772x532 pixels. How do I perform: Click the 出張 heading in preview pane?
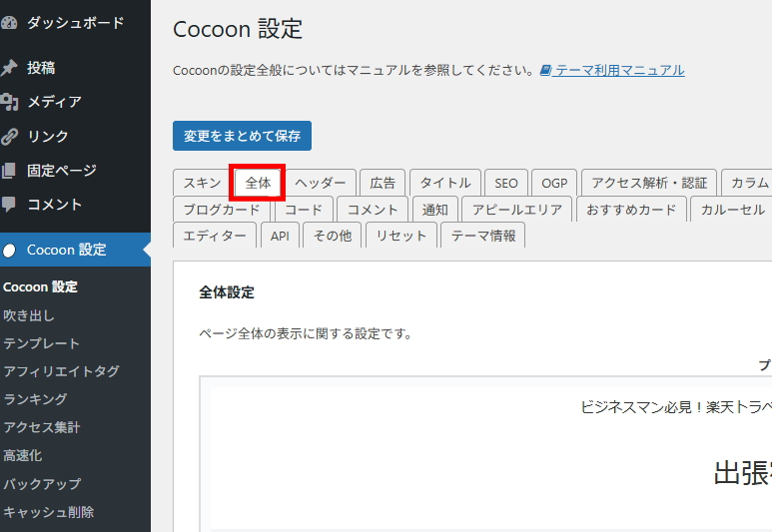point(741,473)
